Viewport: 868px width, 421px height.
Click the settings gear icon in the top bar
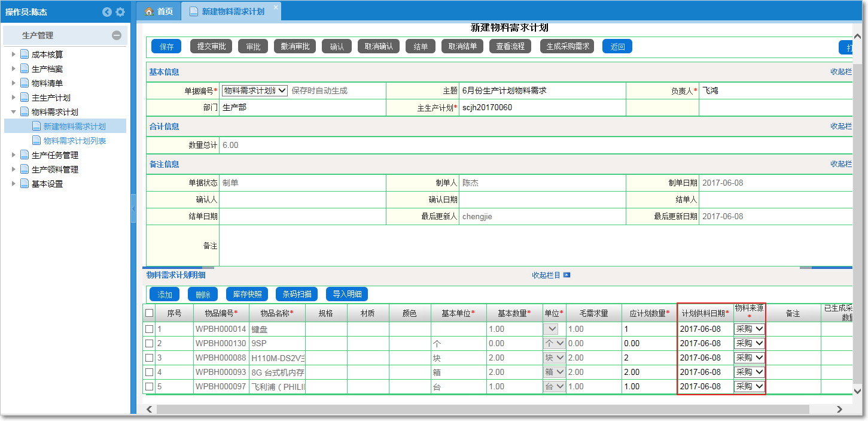point(119,11)
